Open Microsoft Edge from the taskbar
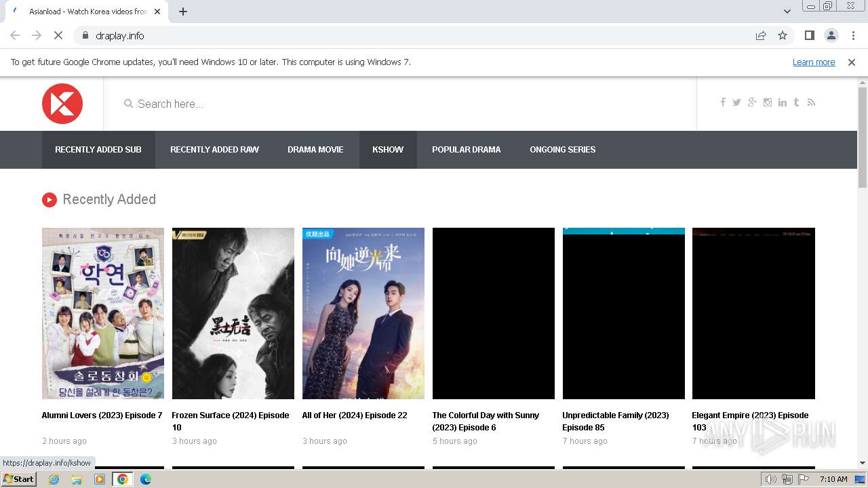This screenshot has height=488, width=868. pyautogui.click(x=145, y=479)
